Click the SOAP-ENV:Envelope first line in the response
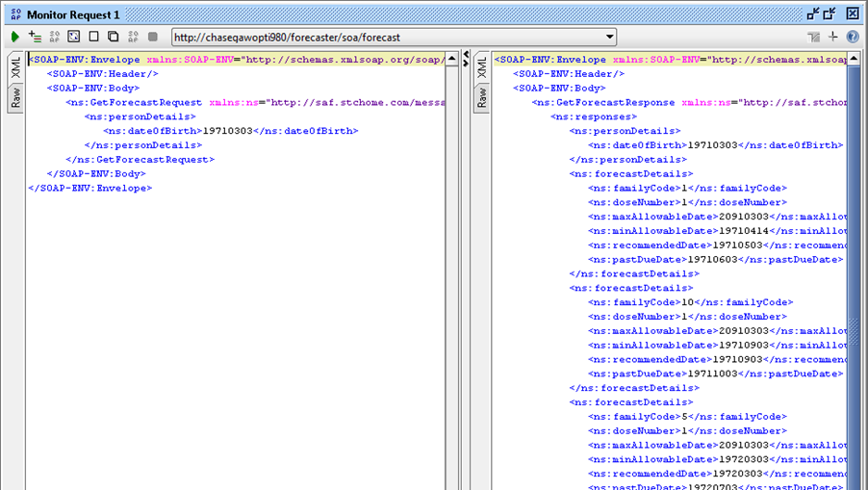Screen dimensions: 868x490 670,60
